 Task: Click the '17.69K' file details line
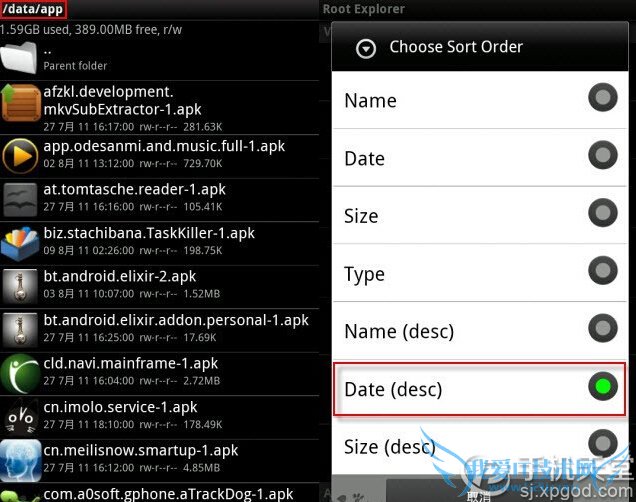[x=130, y=337]
